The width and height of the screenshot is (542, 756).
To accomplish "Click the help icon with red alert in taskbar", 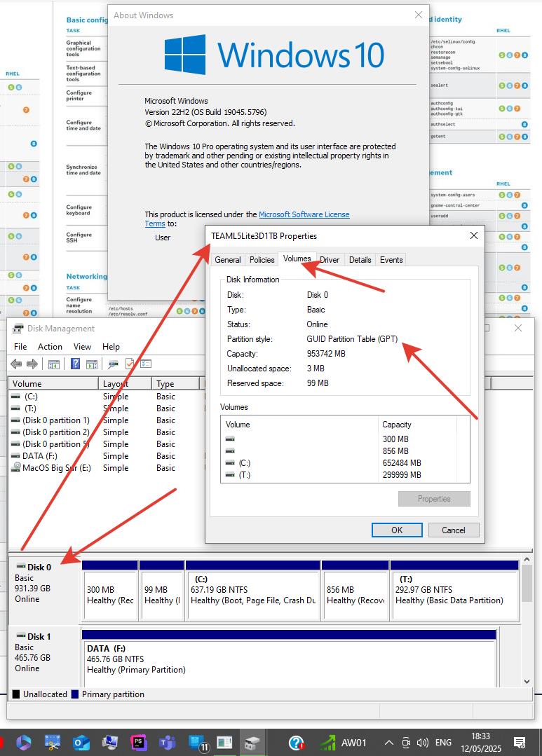I will [297, 743].
